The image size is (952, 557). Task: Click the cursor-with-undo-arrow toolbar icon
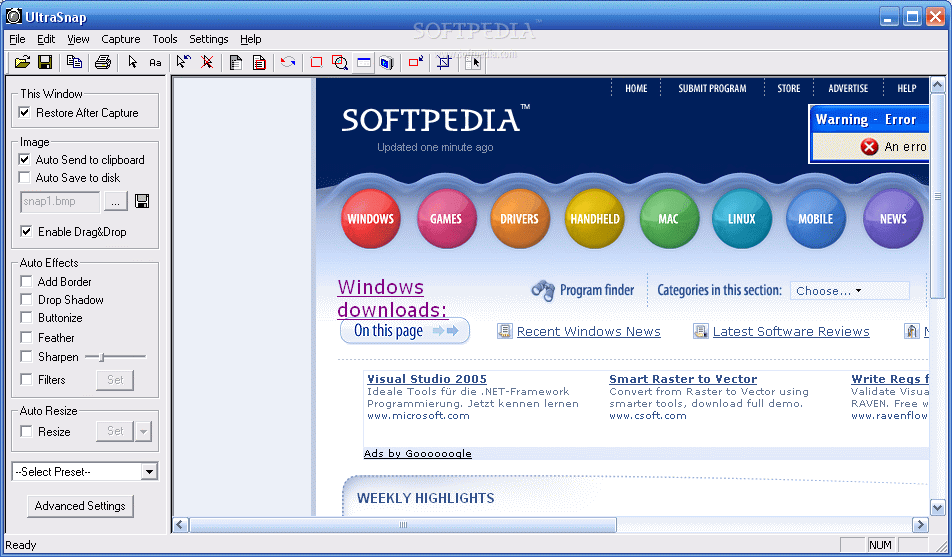coord(183,62)
